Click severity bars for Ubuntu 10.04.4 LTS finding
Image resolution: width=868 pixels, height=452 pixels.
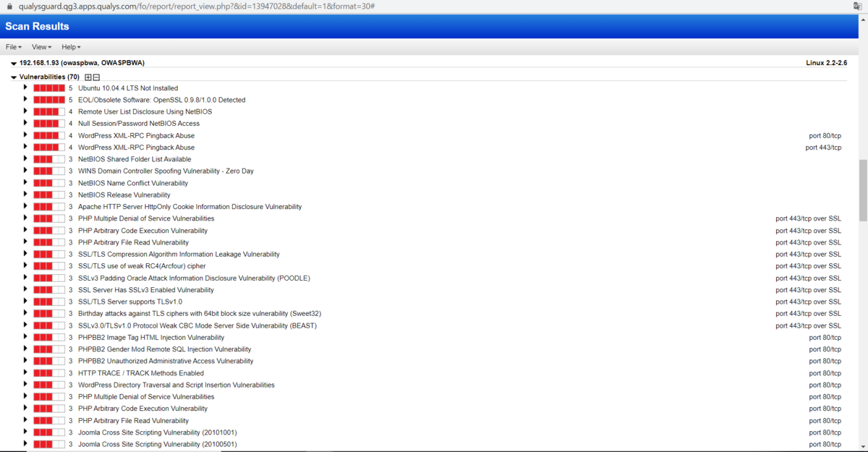click(x=48, y=88)
